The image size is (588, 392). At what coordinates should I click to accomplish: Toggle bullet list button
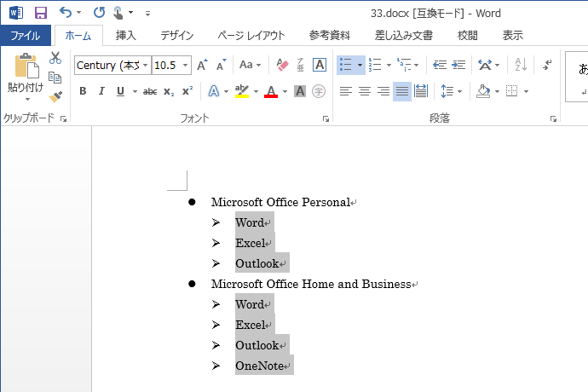(345, 65)
